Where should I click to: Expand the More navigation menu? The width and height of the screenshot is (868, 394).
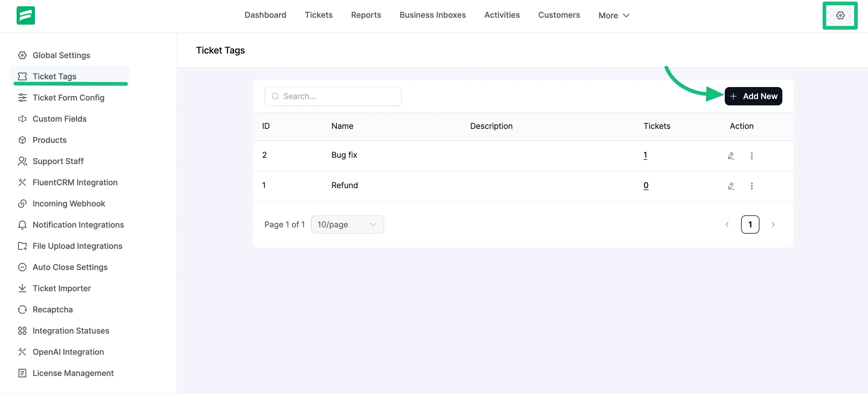point(614,15)
